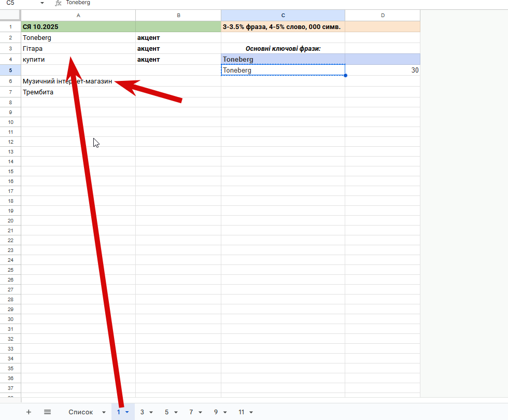Select акцент cell in row 4
Screen dimensions: 508x420
tap(178, 59)
